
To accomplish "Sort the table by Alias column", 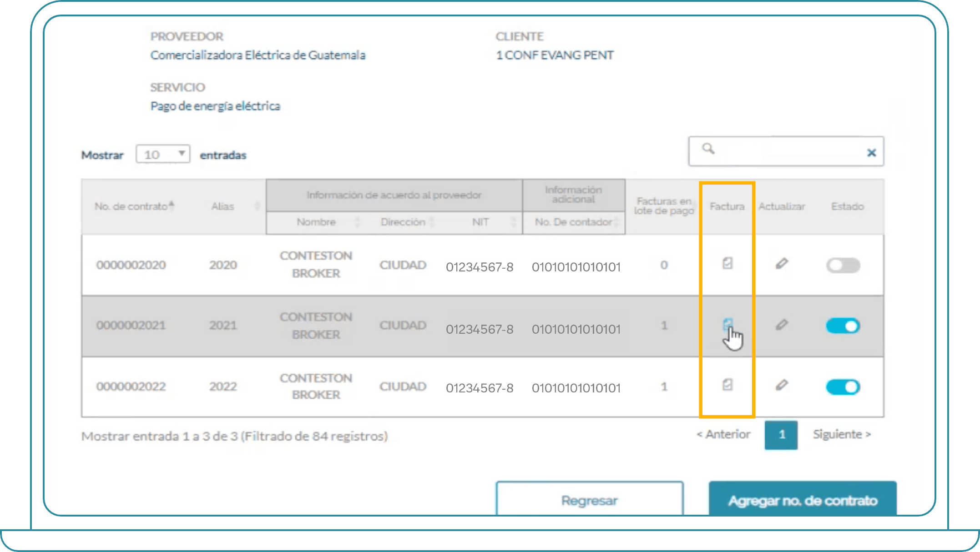I will (x=223, y=206).
